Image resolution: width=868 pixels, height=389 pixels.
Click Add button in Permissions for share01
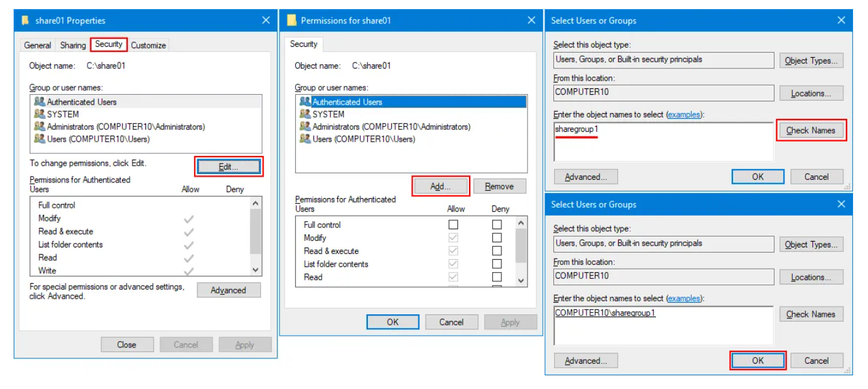(440, 186)
